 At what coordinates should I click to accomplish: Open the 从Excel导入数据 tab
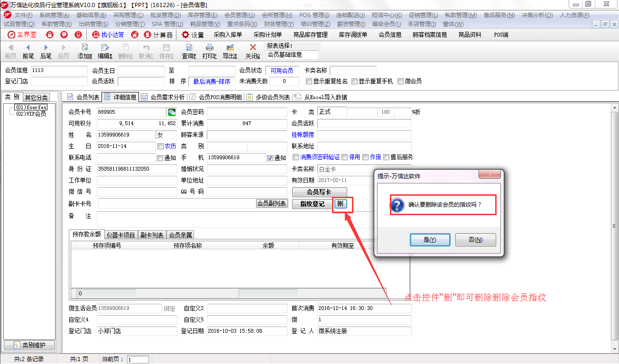coord(321,97)
